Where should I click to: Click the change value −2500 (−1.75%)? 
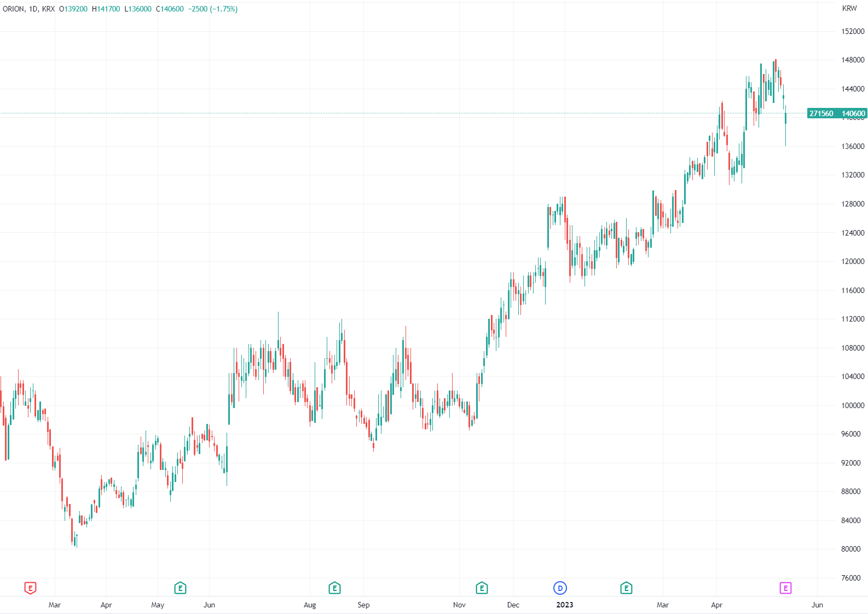213,9
